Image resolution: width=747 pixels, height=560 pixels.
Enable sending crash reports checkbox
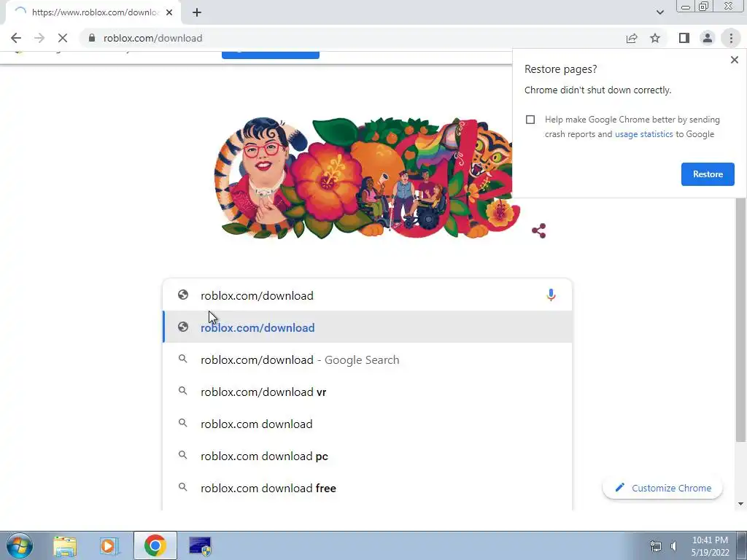(530, 120)
